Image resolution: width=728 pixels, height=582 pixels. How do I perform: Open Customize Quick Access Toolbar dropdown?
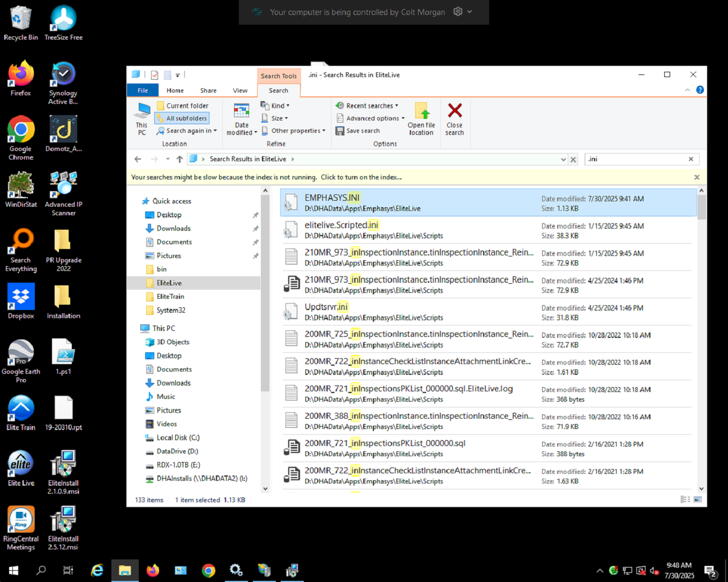coord(177,75)
